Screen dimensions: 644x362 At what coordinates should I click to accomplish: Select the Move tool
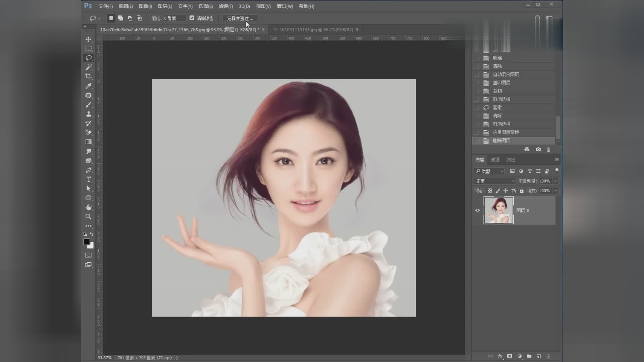(89, 39)
